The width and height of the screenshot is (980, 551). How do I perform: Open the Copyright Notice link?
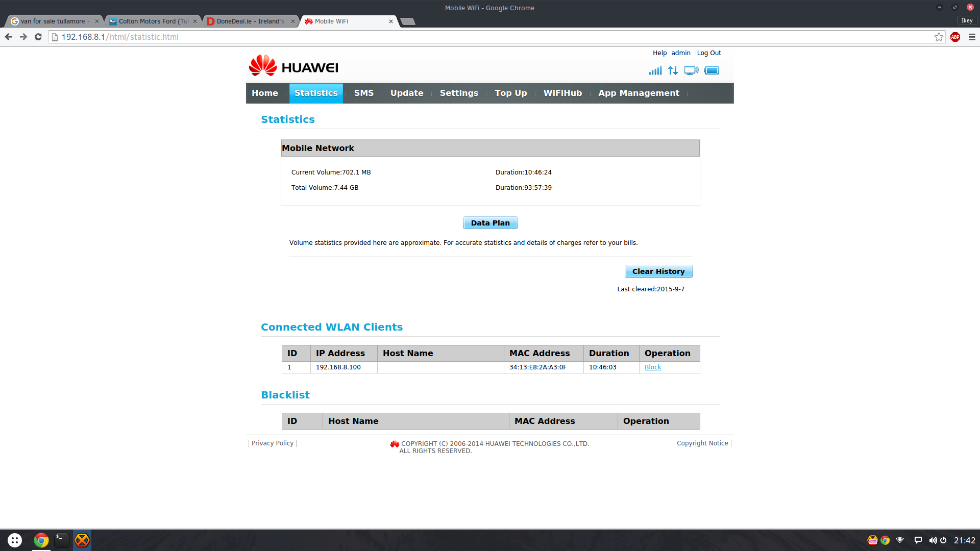[x=702, y=443]
